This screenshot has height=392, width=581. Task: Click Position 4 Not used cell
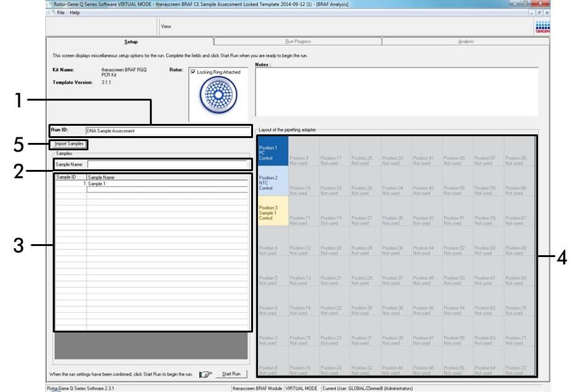(273, 240)
